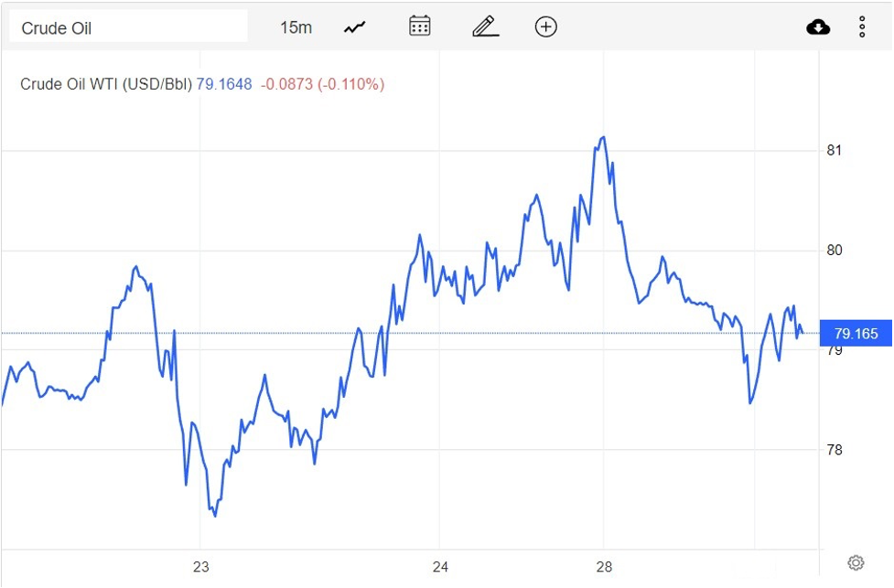Select date label 28 on time axis
This screenshot has width=894, height=588.
[604, 566]
